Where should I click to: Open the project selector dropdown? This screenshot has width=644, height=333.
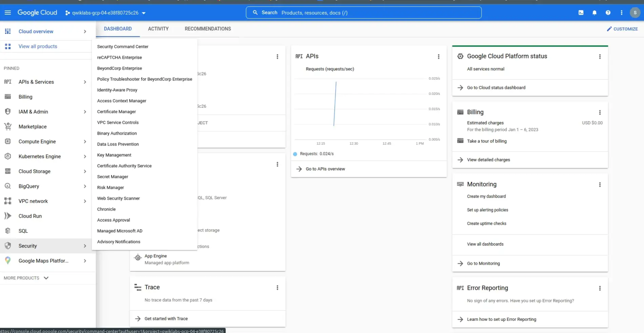pos(105,13)
